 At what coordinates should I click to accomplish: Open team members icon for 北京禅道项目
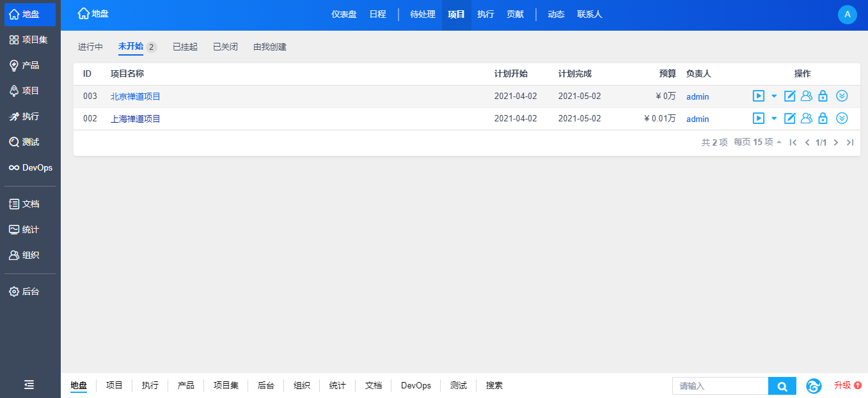coord(807,96)
